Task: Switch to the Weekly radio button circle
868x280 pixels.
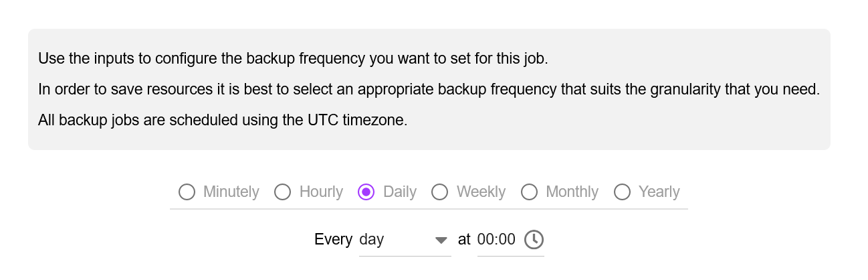Action: (x=439, y=192)
